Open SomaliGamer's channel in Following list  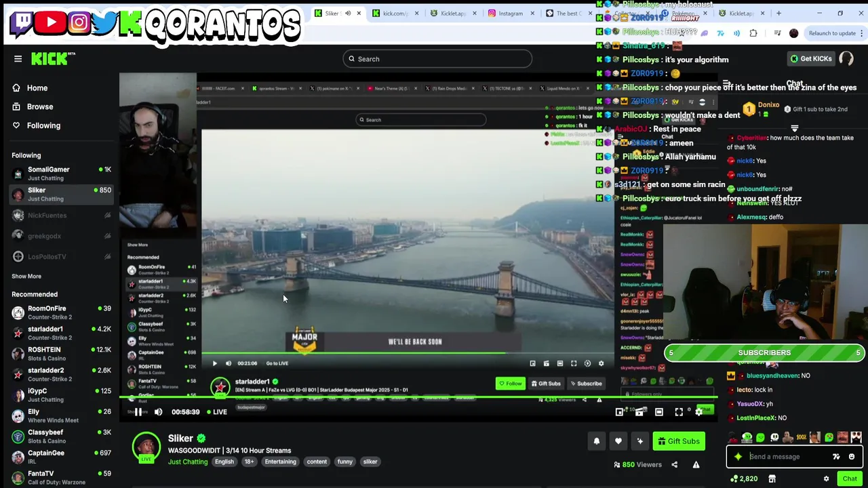click(x=61, y=174)
